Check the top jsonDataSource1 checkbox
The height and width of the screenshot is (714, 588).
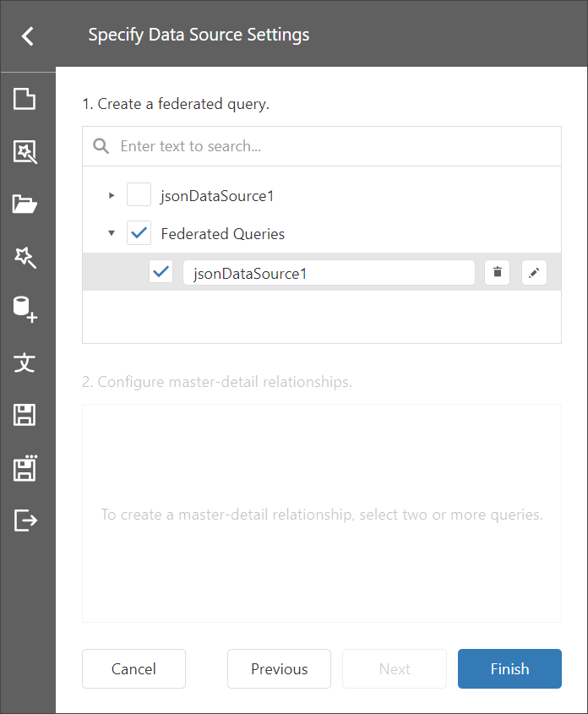pos(139,196)
